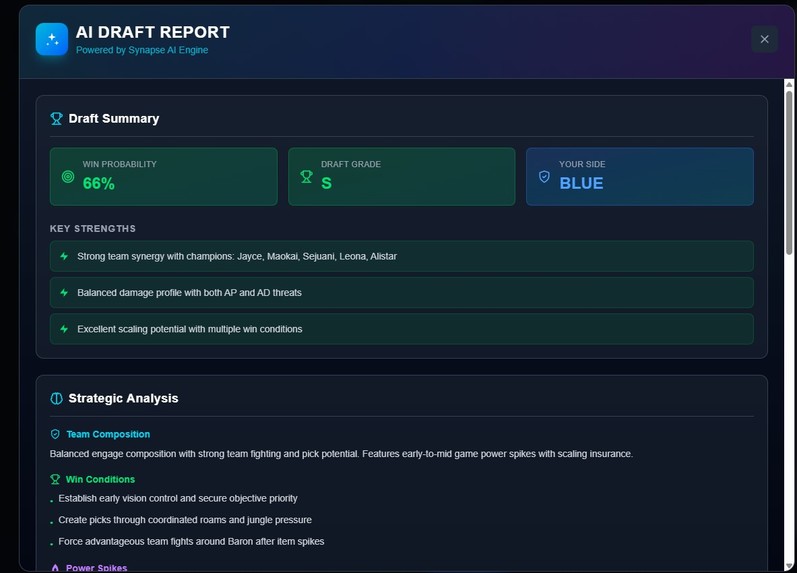
Task: Click the Win Conditions subheading
Action: tap(101, 479)
